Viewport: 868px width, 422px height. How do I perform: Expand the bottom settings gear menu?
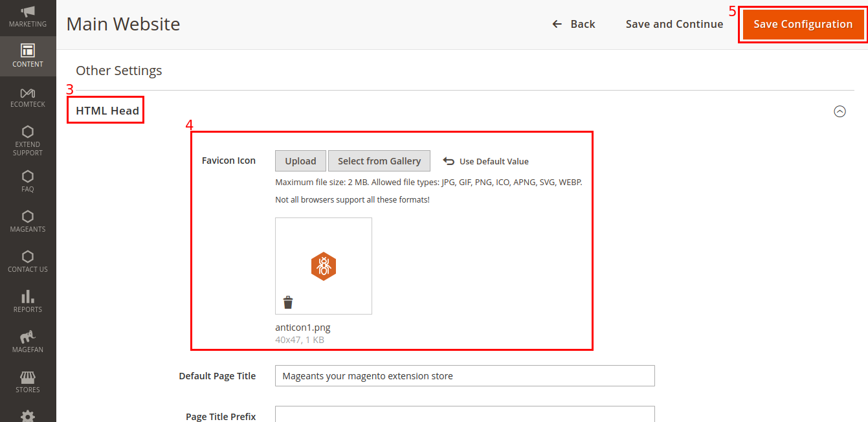(x=28, y=417)
